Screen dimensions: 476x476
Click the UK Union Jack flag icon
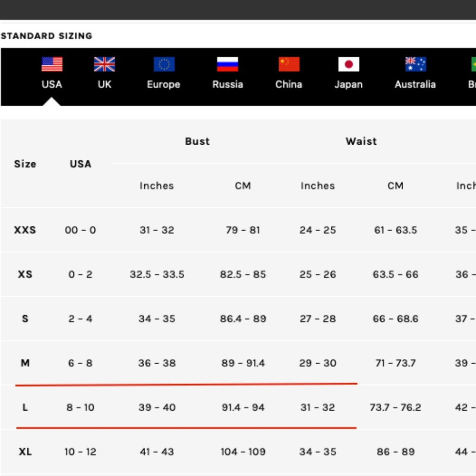(x=104, y=64)
